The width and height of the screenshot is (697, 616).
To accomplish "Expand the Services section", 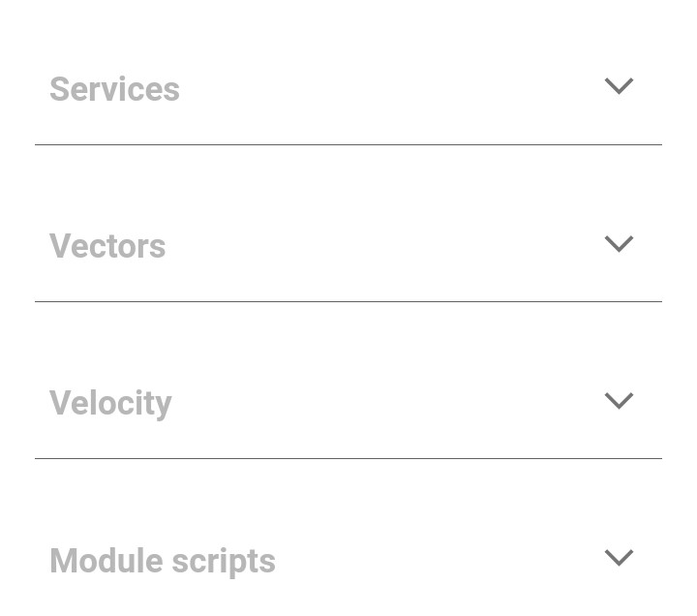I will [x=619, y=86].
